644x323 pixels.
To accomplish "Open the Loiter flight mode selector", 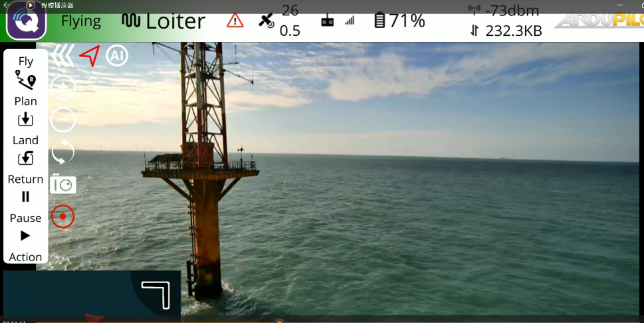I will tap(163, 21).
